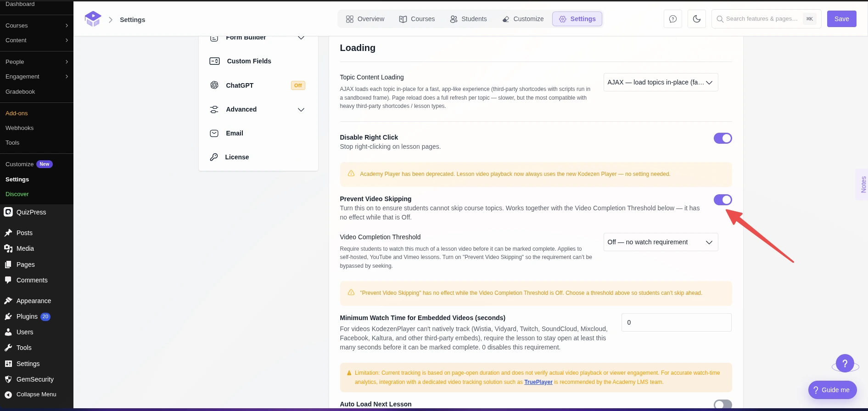Viewport: 868px width, 411px height.
Task: Open the floating round help bubble
Action: 845,363
